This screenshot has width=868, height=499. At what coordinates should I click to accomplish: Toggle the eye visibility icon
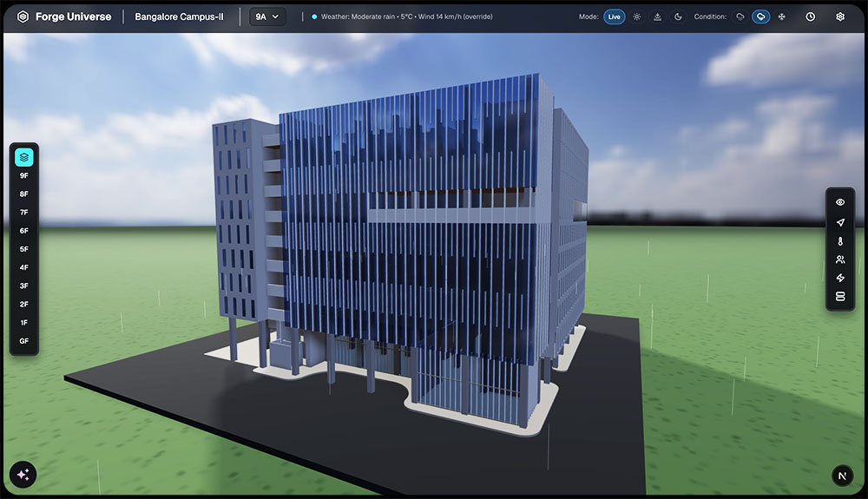[x=840, y=202]
